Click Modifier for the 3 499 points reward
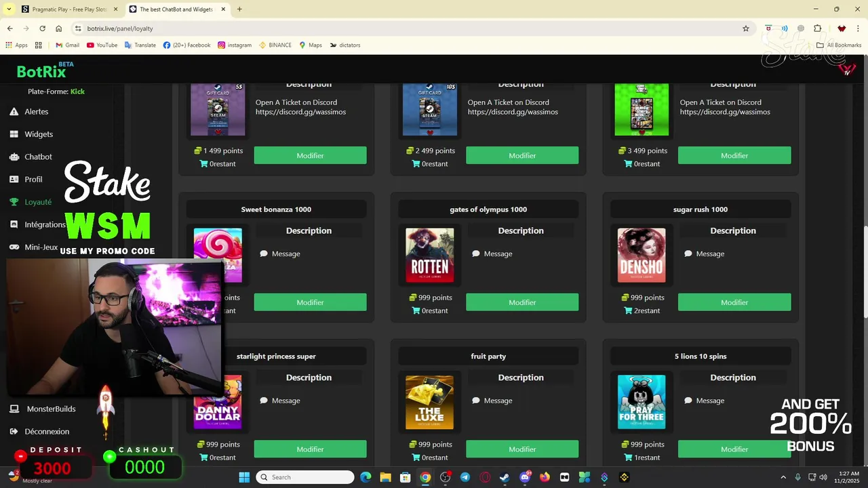Screen dimensions: 868x488 pos(734,155)
